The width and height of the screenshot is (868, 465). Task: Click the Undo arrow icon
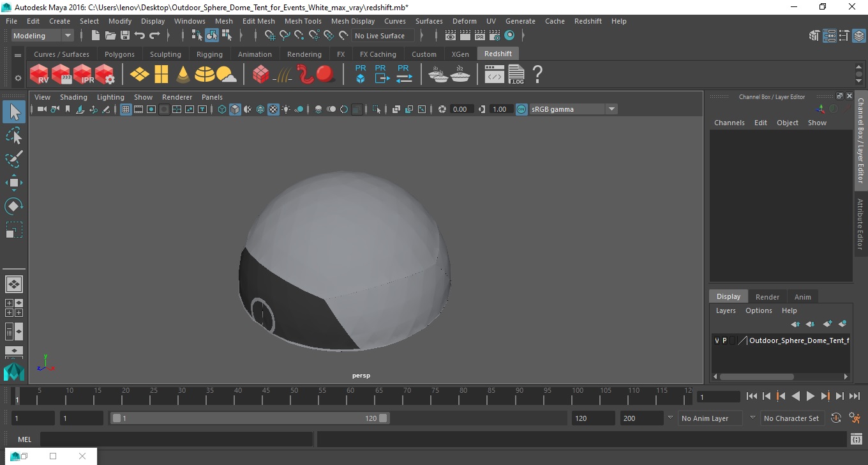point(140,36)
